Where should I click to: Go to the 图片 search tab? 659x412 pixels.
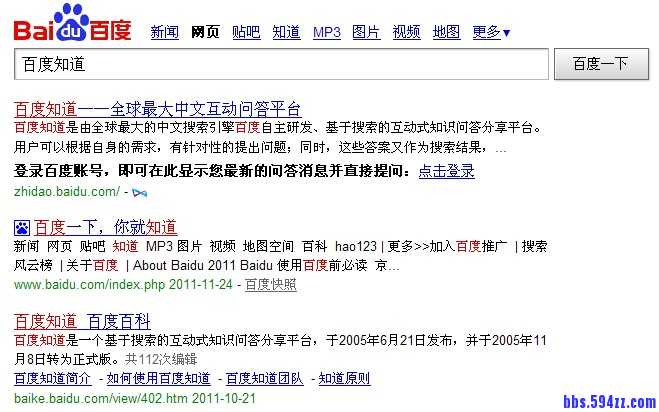366,32
